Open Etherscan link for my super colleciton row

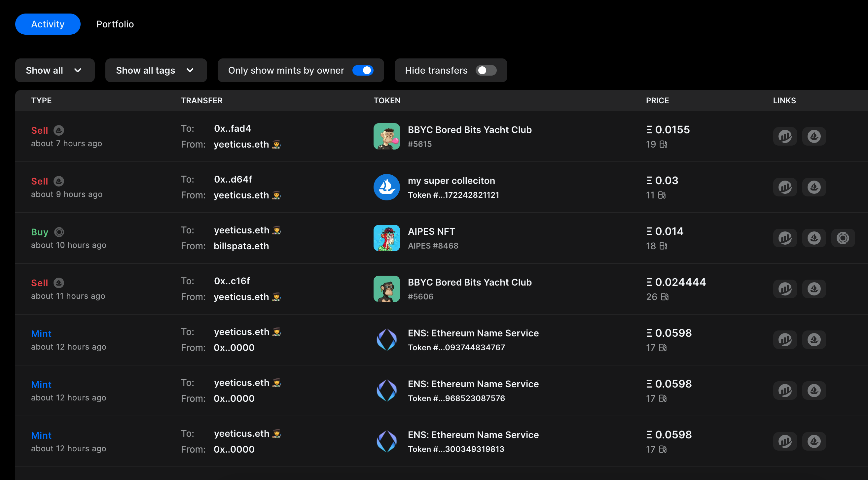point(785,187)
